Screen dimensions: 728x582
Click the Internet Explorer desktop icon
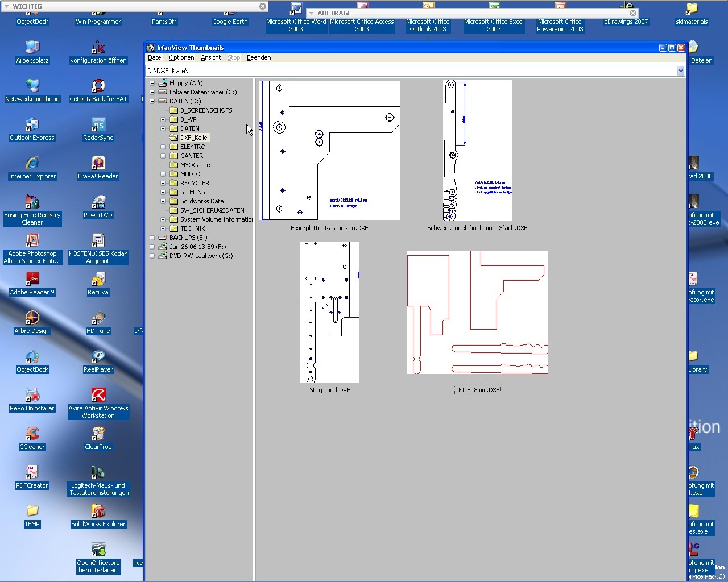[32, 164]
